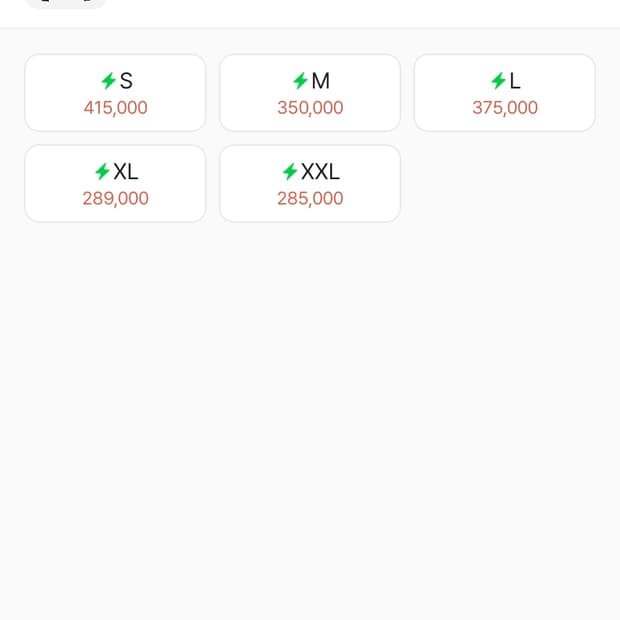620x620 pixels.
Task: Click the 285,000 price text
Action: [310, 199]
